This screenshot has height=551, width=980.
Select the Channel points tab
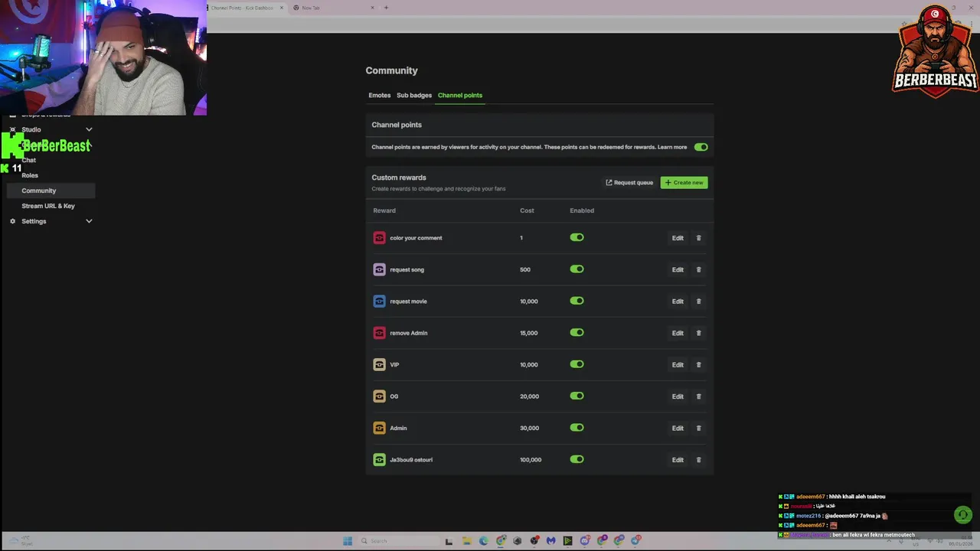[460, 96]
